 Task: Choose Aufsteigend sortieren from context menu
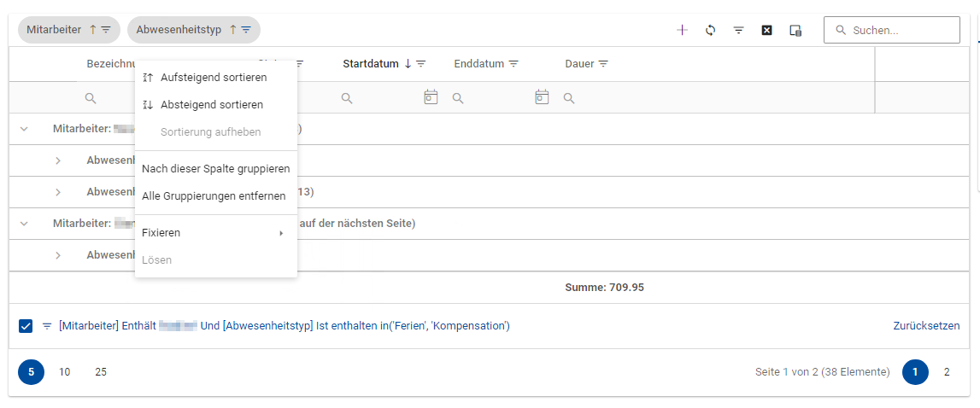214,78
